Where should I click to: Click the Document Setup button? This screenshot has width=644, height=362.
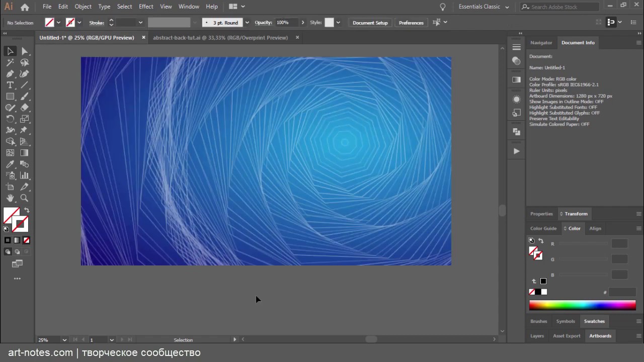pos(370,23)
